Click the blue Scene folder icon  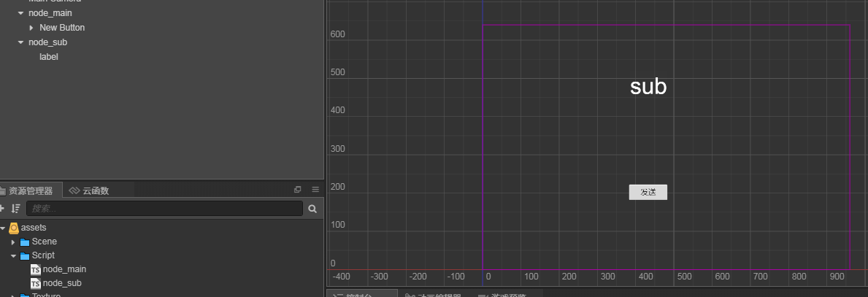(x=25, y=242)
